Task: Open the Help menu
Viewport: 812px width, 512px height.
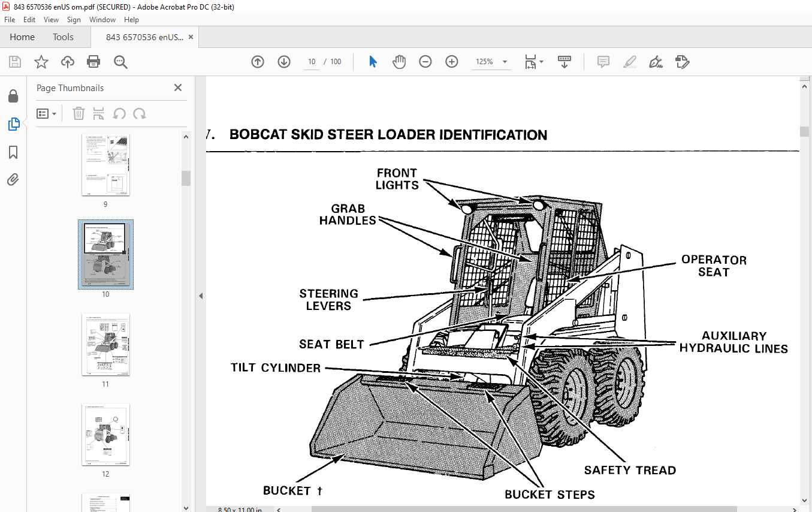Action: tap(131, 20)
